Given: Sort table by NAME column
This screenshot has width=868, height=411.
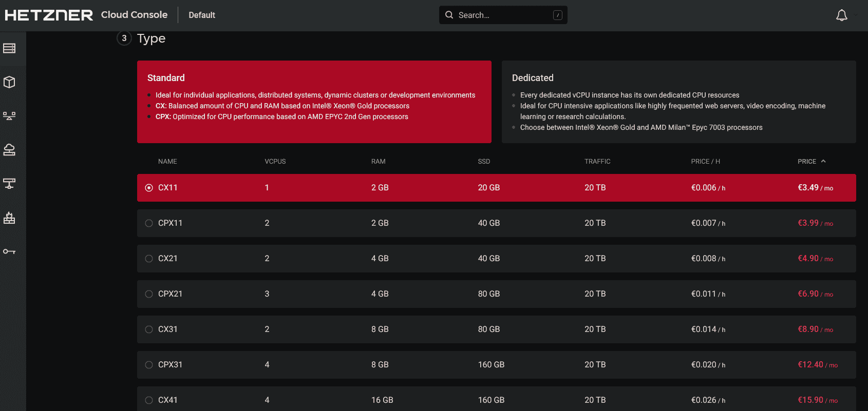Looking at the screenshot, I should pyautogui.click(x=167, y=161).
